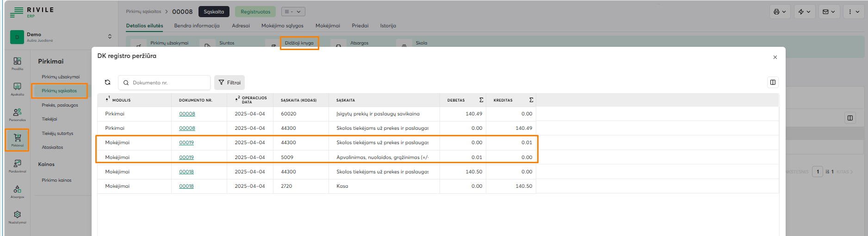Open document link 00018 in Kasa row
This screenshot has width=868, height=236.
coord(186,186)
